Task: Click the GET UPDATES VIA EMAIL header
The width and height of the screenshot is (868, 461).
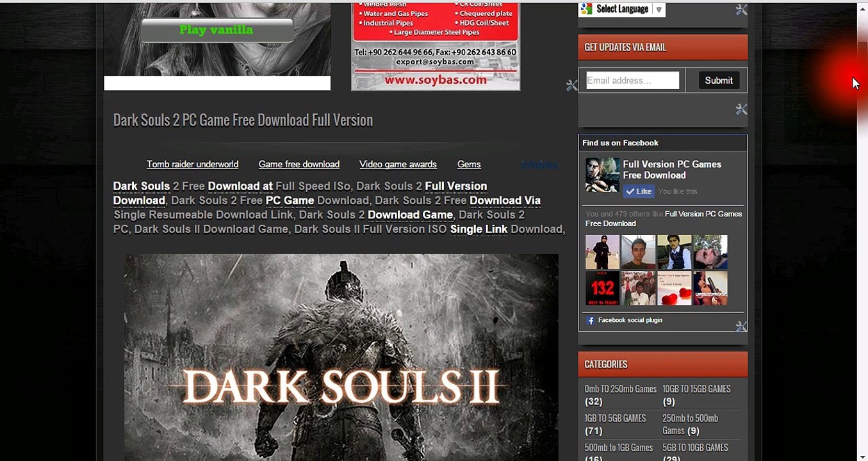Action: tap(662, 47)
